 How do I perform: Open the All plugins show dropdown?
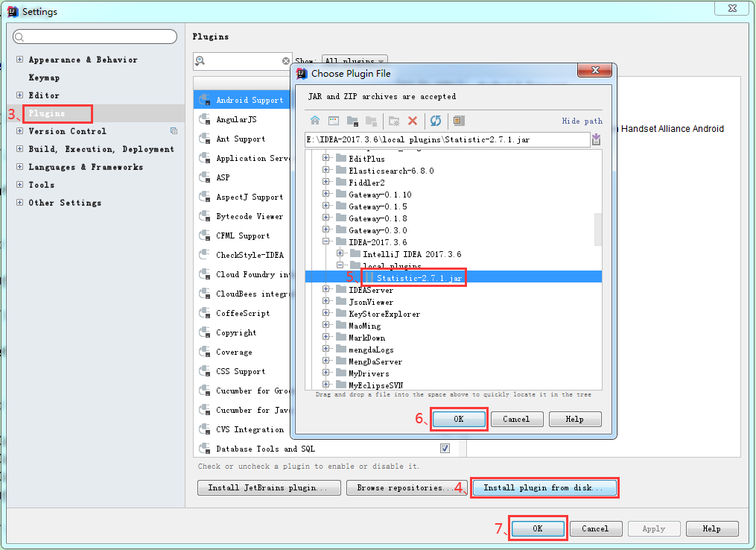pyautogui.click(x=355, y=60)
